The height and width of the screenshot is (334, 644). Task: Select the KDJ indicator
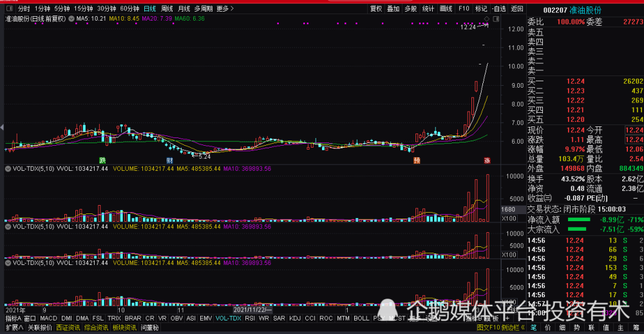pyautogui.click(x=295, y=319)
